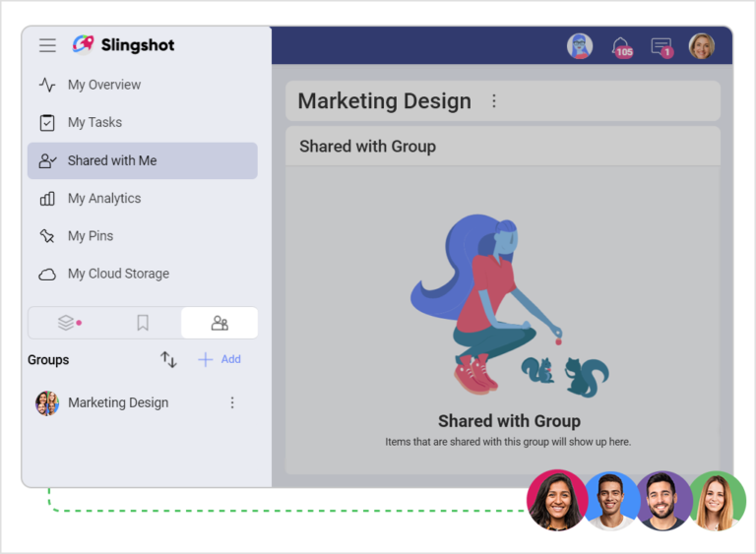Open My Cloud Storage
Viewport: 756px width, 554px height.
(x=142, y=274)
